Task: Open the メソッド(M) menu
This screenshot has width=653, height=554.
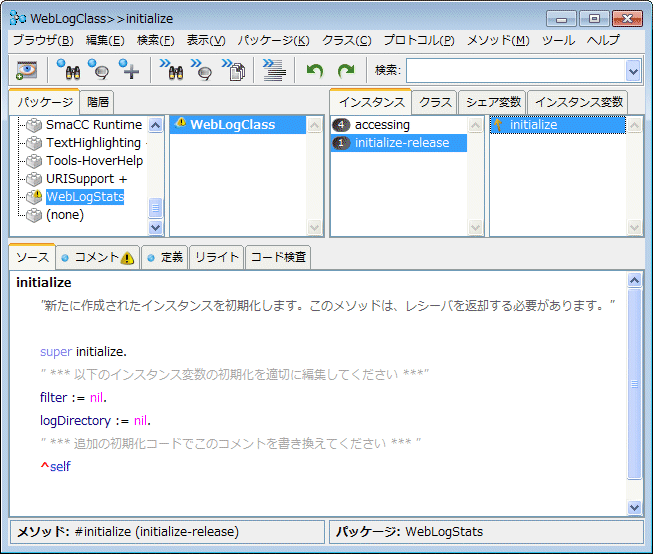Action: 498,40
